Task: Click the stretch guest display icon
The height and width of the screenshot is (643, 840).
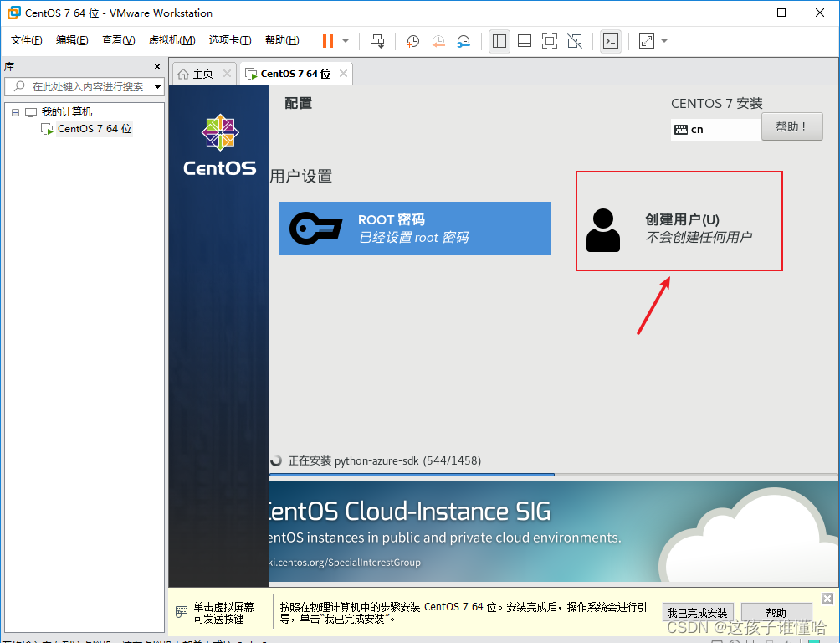Action: point(647,41)
